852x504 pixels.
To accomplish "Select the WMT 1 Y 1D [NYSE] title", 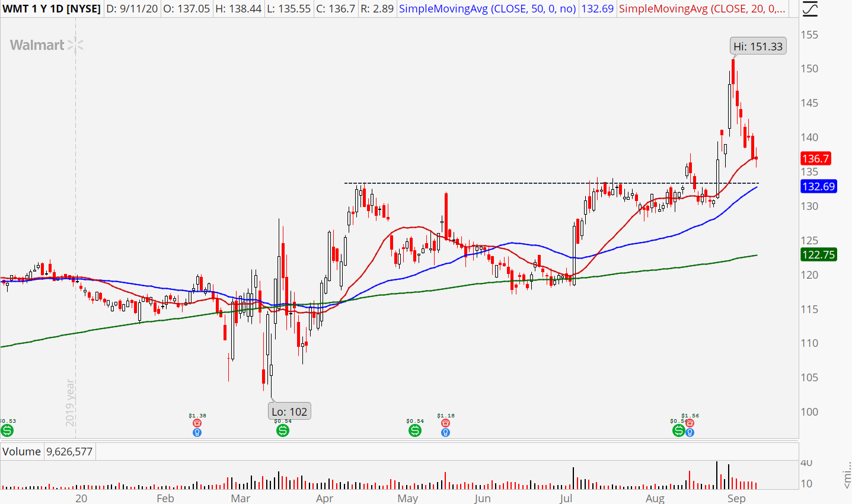I will tap(52, 9).
